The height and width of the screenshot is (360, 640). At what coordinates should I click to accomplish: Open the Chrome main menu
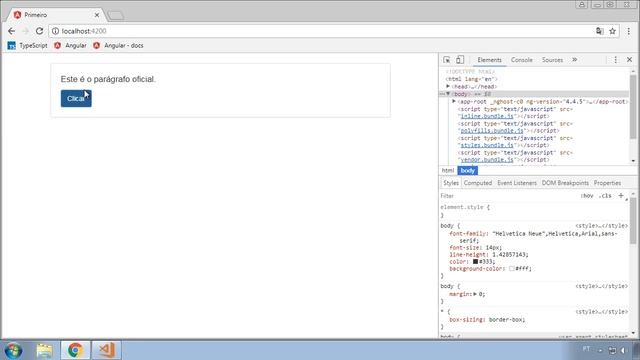click(x=629, y=31)
